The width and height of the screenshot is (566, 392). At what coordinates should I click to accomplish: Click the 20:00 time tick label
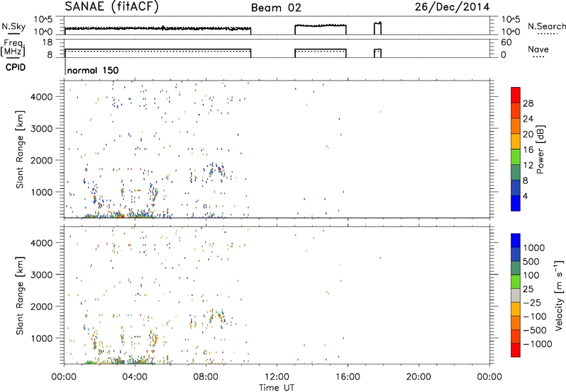click(x=419, y=377)
